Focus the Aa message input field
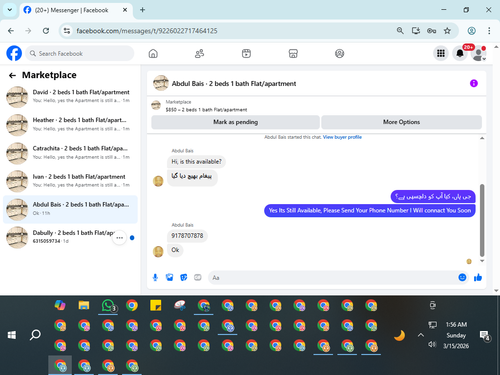The image size is (500, 375). tap(333, 277)
